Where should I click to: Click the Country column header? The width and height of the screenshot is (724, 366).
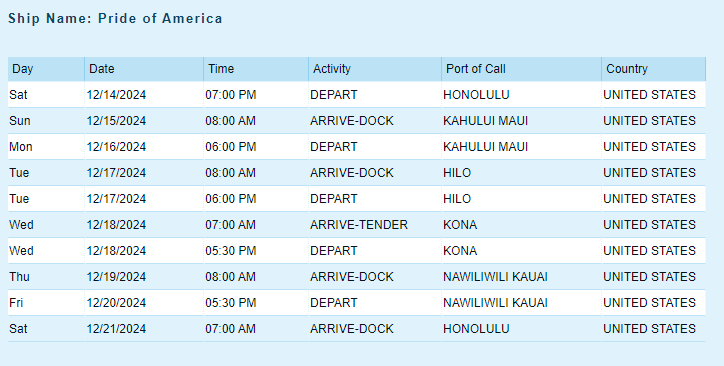coord(654,69)
